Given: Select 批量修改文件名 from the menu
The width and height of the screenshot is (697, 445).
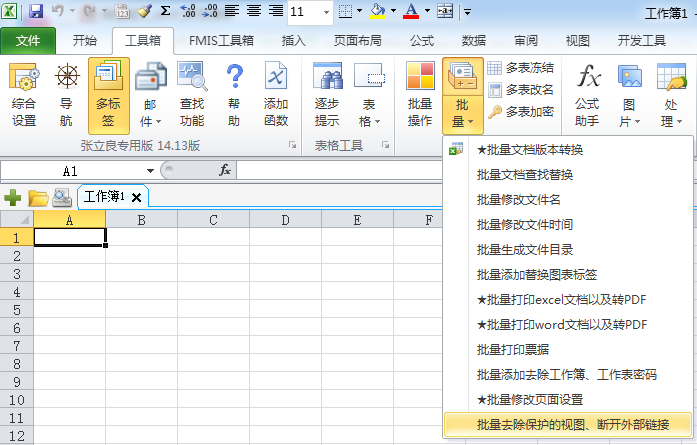Looking at the screenshot, I should click(524, 199).
